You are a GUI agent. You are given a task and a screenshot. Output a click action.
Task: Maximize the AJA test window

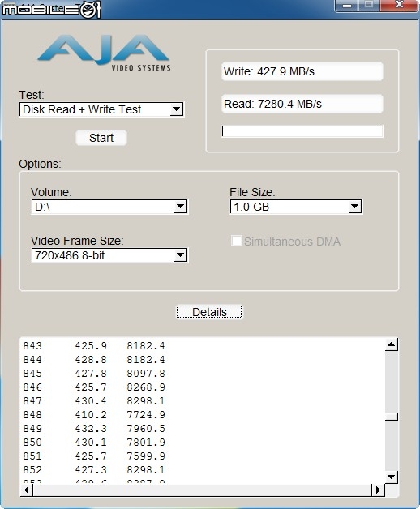coord(369,5)
